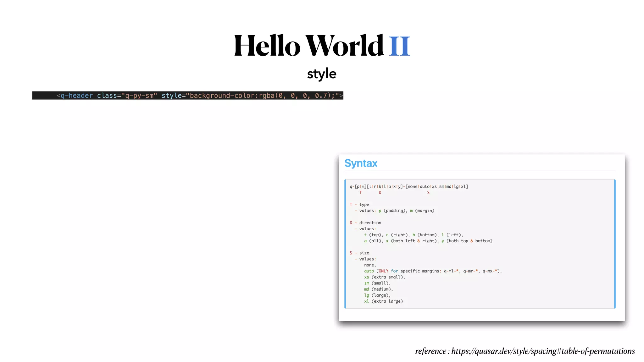
Task: Click the 'D - direction' label
Action: tap(365, 222)
